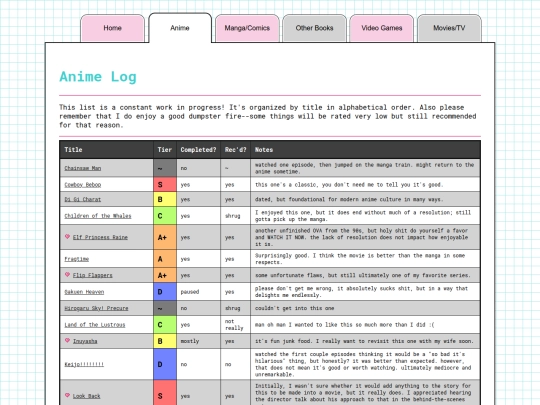Open the Flip Flappers link
Image resolution: width=540 pixels, height=405 pixels.
point(93,275)
